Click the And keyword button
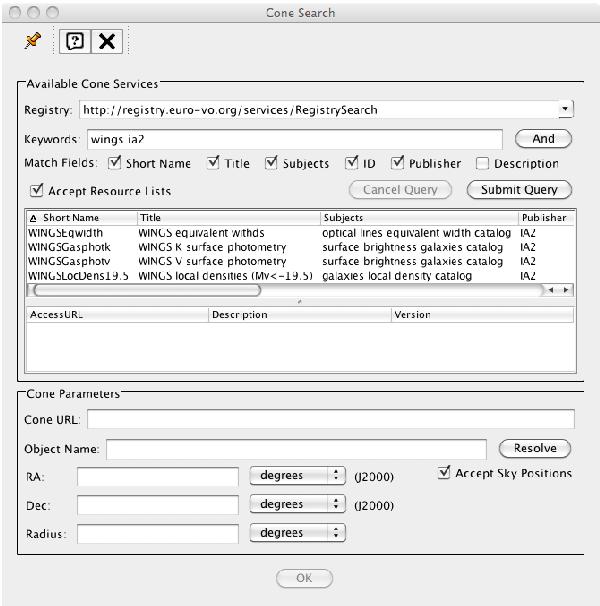 543,139
